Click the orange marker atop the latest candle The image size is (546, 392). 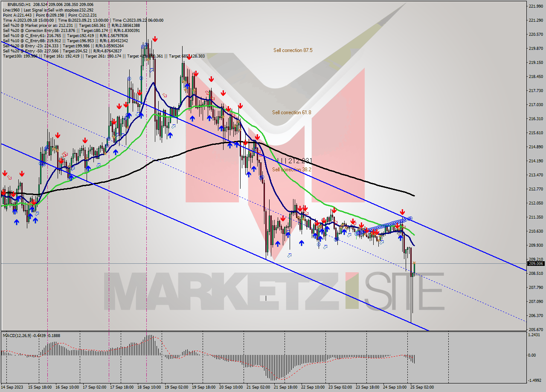414,263
